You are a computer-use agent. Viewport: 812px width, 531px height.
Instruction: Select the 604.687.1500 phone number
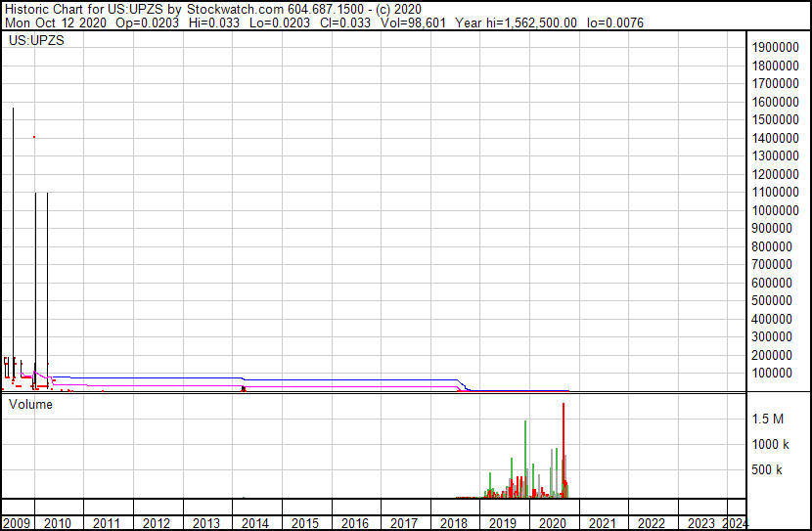click(x=326, y=10)
